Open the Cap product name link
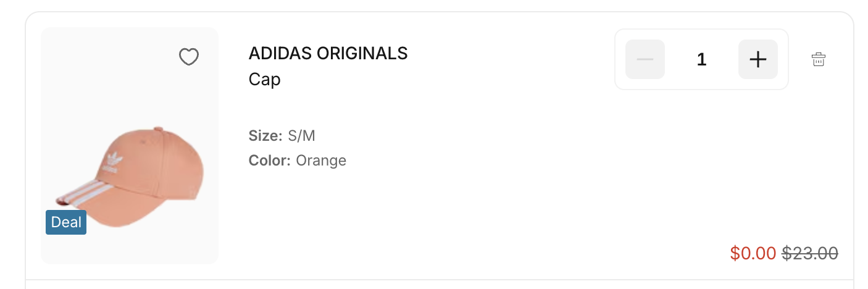Viewport: 868px width, 289px height. [264, 80]
